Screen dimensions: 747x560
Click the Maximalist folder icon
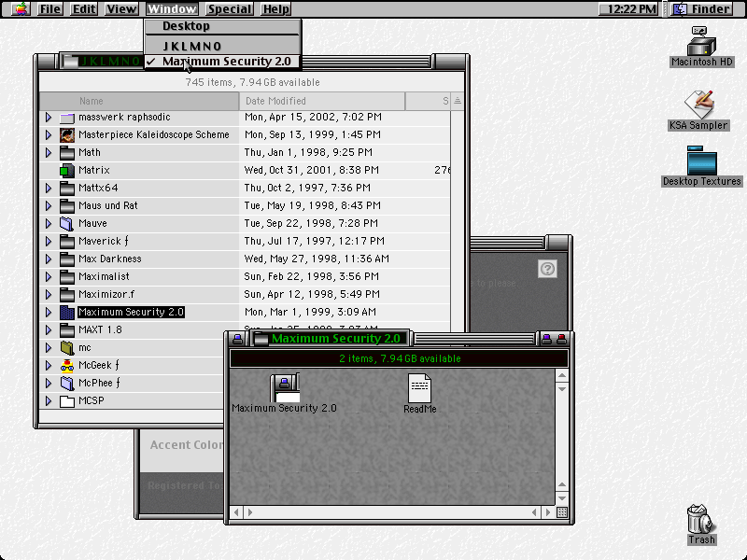click(67, 276)
